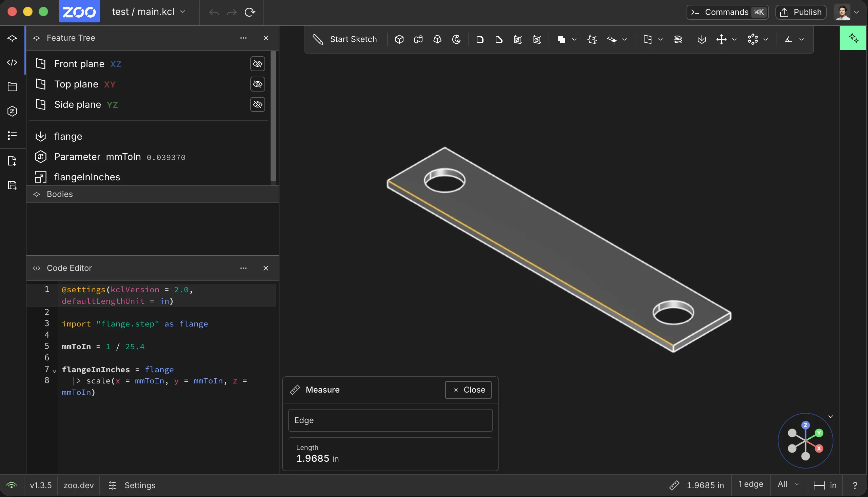
Task: Open Feature Tree more options menu
Action: [x=243, y=38]
